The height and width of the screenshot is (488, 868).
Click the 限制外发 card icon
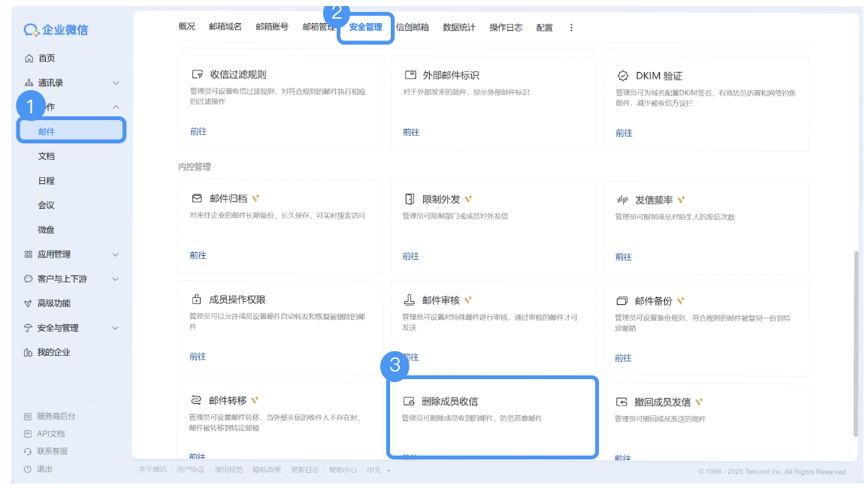click(x=410, y=199)
